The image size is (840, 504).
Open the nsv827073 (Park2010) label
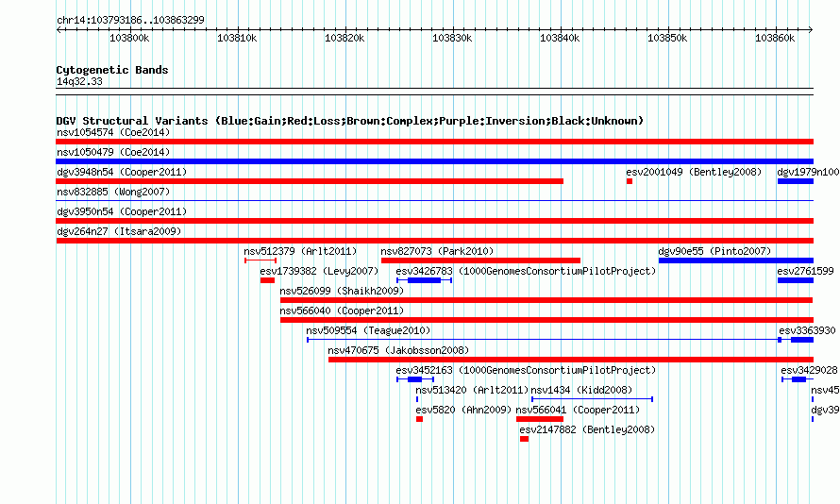point(437,251)
